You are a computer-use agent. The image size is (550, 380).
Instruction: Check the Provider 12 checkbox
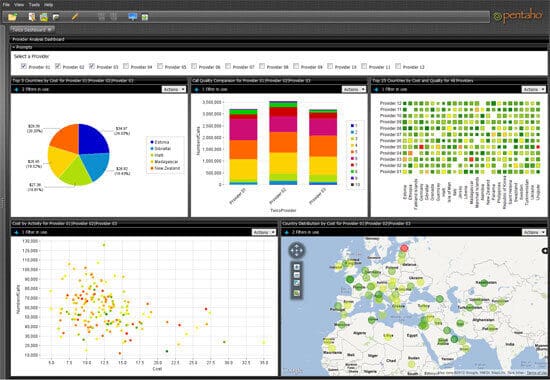[x=398, y=66]
